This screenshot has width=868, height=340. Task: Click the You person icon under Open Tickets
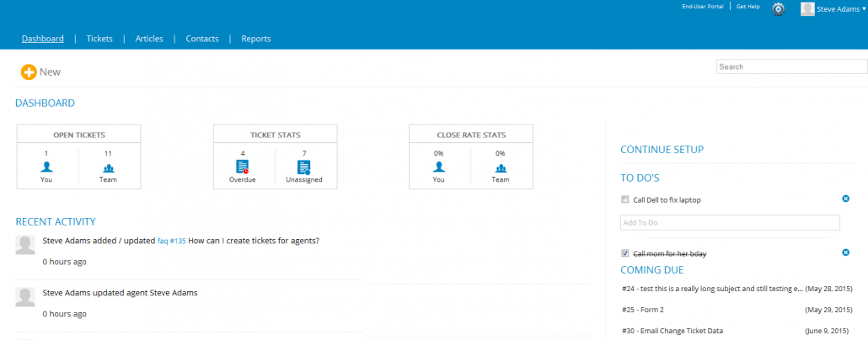click(47, 167)
